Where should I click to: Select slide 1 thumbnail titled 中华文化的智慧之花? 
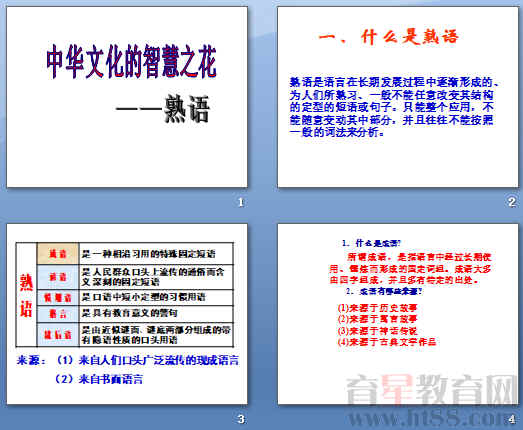click(x=127, y=97)
